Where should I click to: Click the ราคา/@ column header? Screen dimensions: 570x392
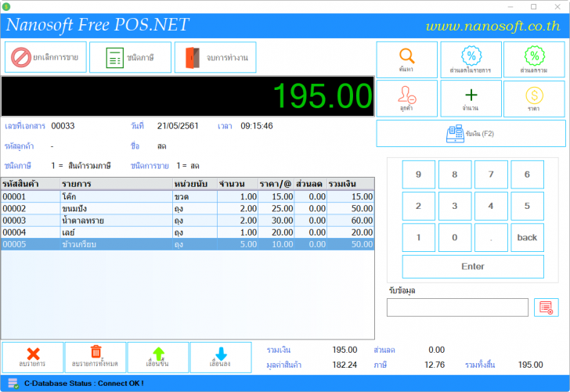point(276,184)
